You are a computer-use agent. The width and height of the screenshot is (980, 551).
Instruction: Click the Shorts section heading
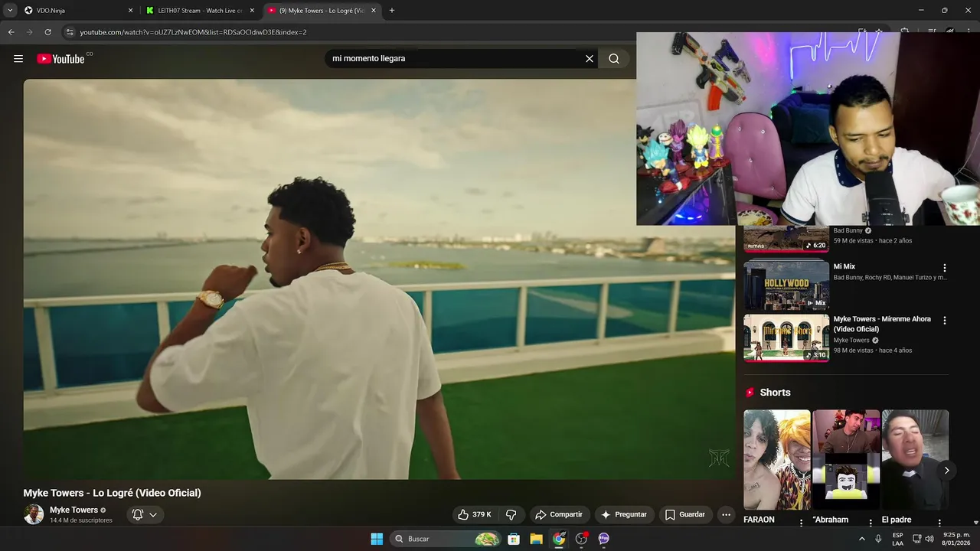point(775,393)
